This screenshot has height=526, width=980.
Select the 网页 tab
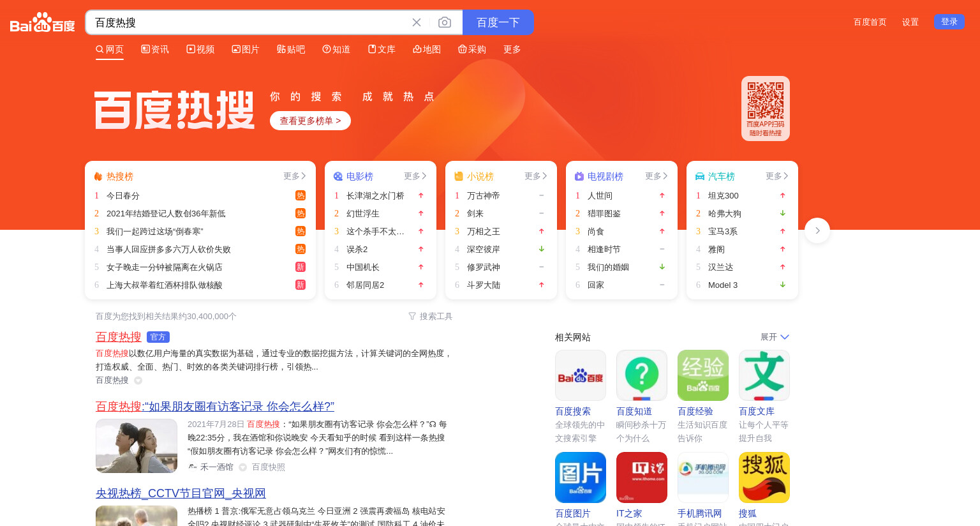click(x=110, y=49)
